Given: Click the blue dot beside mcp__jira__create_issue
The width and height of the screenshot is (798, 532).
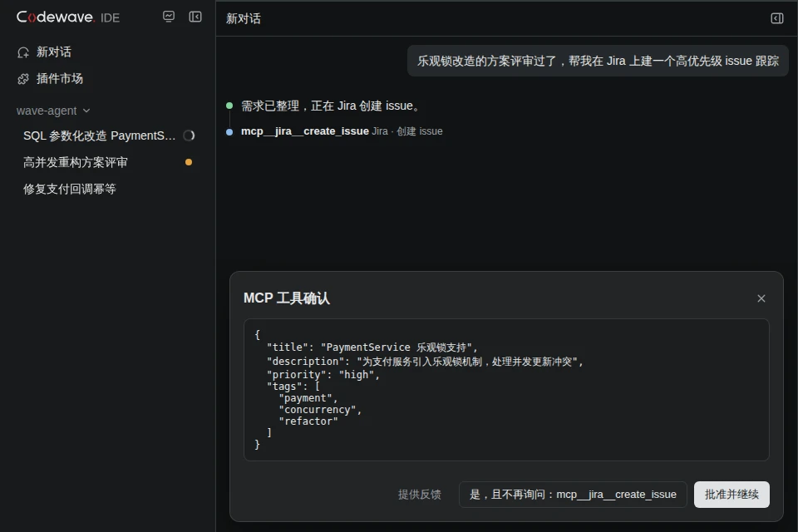Looking at the screenshot, I should 229,132.
